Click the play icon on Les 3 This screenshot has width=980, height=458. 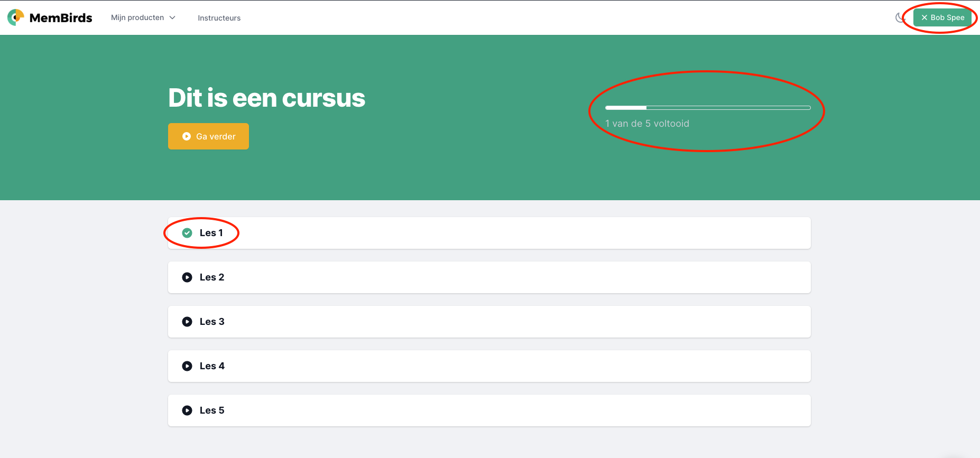click(x=187, y=322)
